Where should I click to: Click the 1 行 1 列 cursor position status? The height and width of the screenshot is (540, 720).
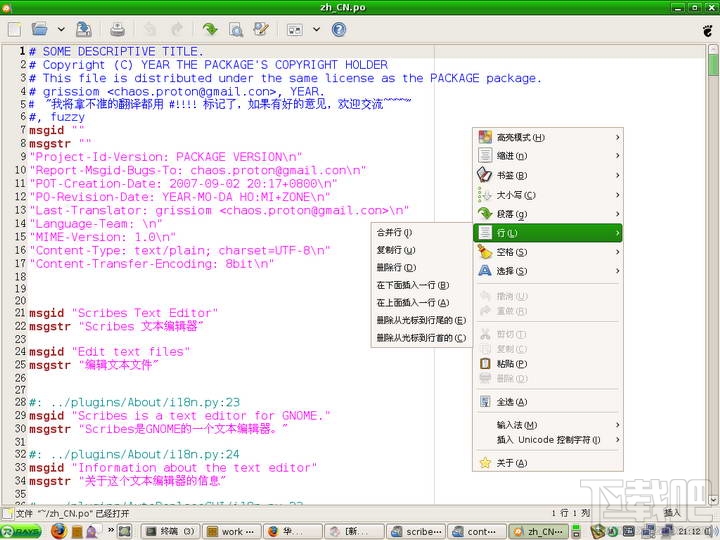571,513
